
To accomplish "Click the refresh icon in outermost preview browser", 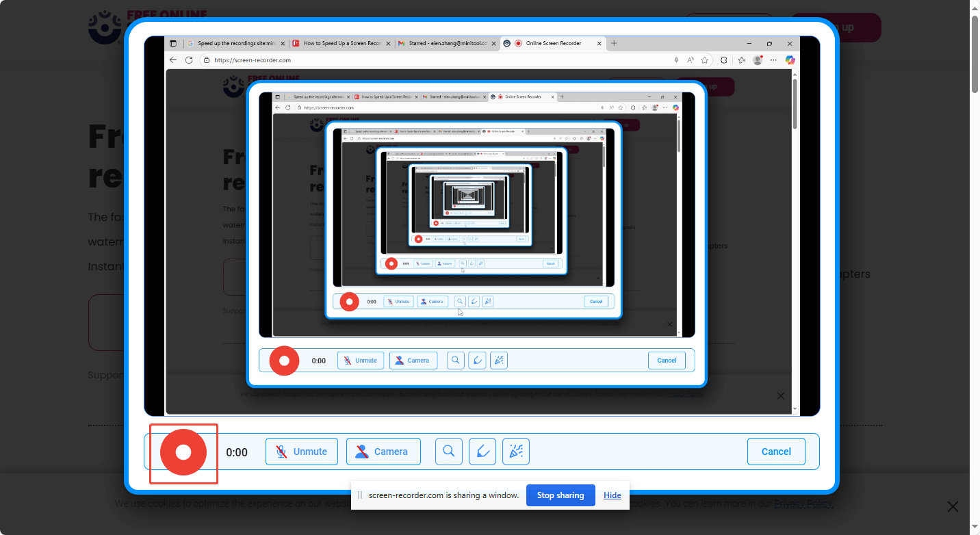I will [189, 60].
